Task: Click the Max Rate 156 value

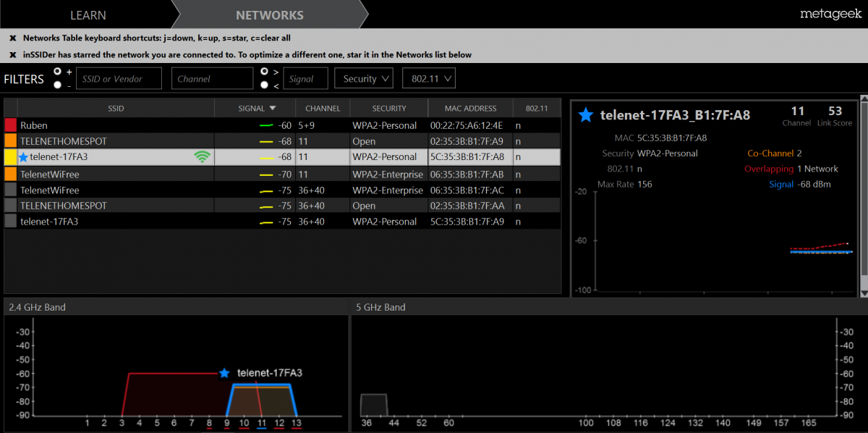Action: point(644,185)
